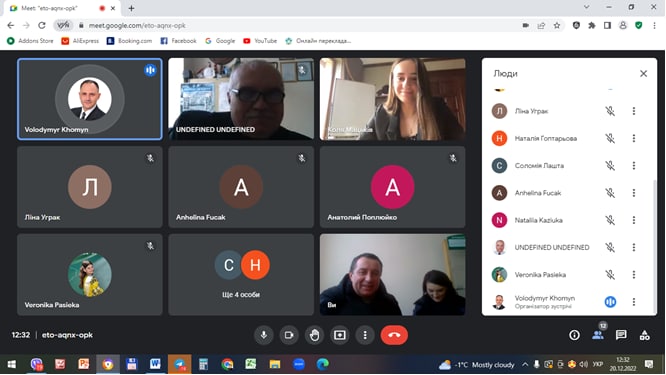Screen dimensions: 666x375
Task: Toggle the camera in call controls
Action: click(289, 335)
